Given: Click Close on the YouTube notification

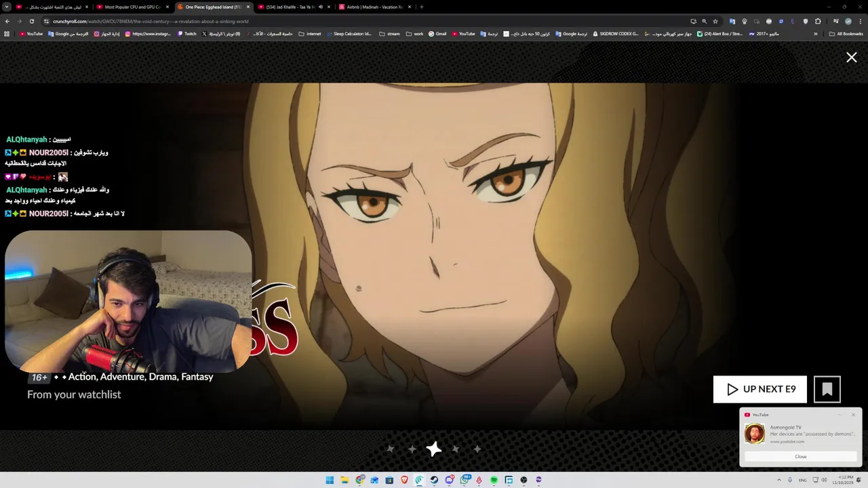Looking at the screenshot, I should (x=801, y=456).
